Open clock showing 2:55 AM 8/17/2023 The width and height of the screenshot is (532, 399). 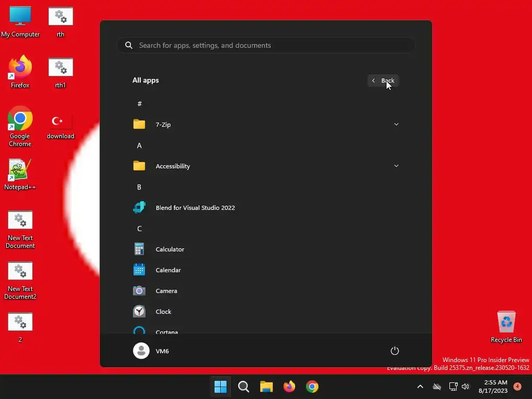[x=493, y=387]
